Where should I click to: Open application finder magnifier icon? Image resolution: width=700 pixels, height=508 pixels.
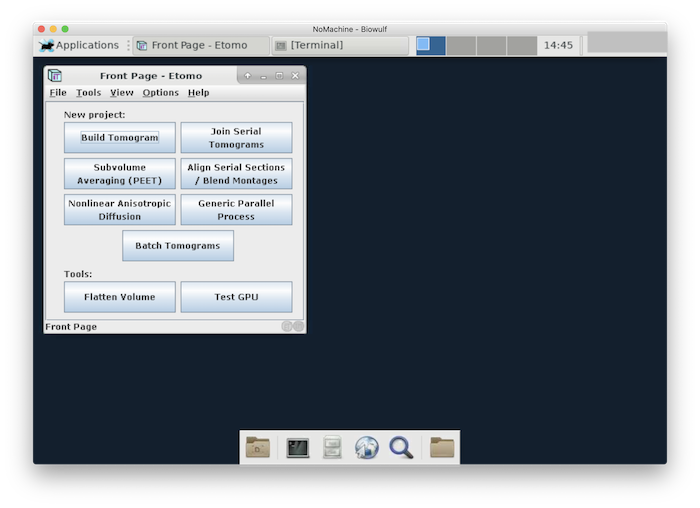(402, 447)
